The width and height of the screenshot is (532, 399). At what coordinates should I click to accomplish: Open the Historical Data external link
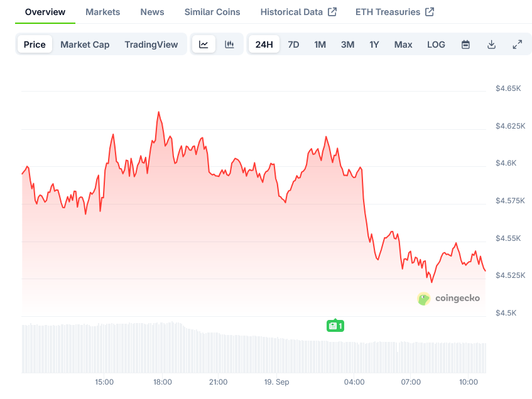[298, 12]
